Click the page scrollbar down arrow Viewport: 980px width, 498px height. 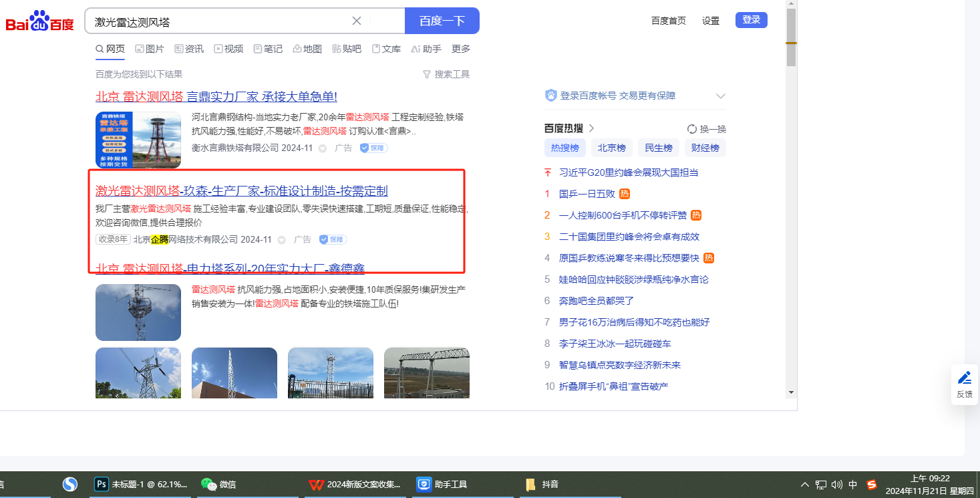coord(791,392)
